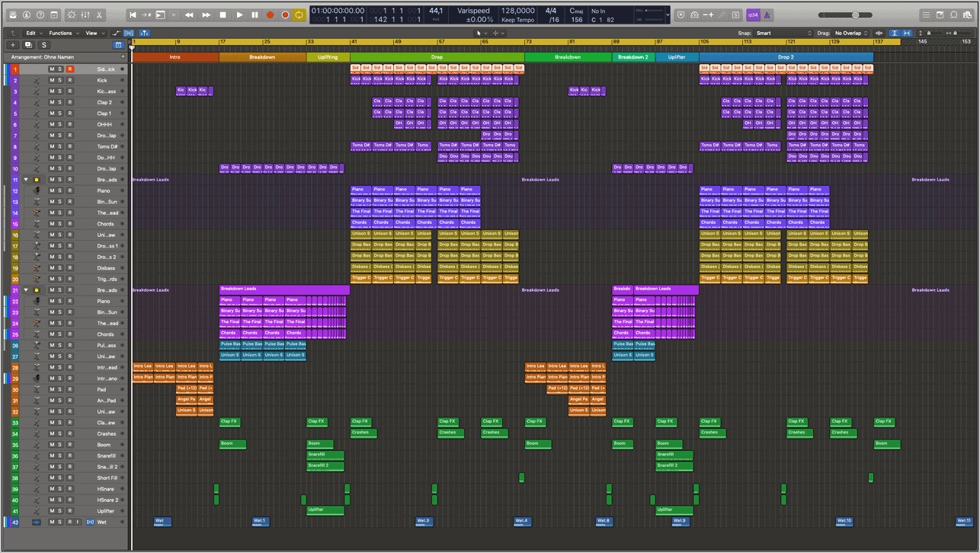Viewport: 980px width, 553px height.
Task: Select the Uplifter region on track 41
Action: 325,511
